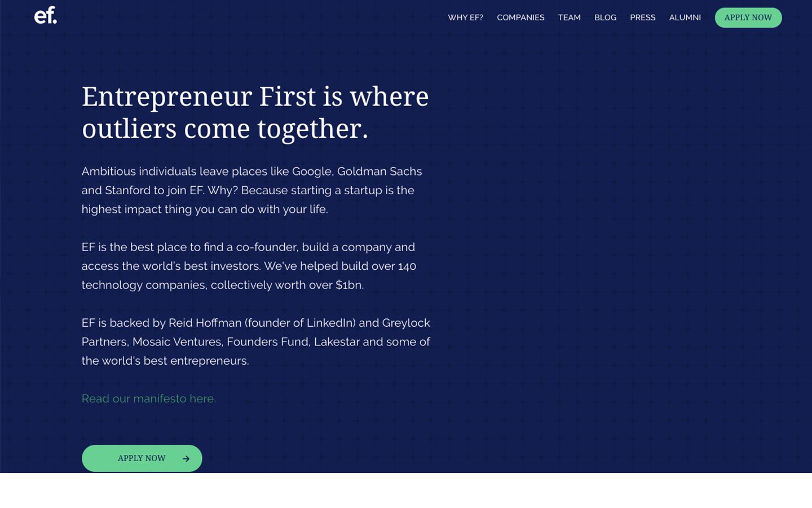Click the white area below the hero
This screenshot has height=508, width=812.
click(406, 491)
